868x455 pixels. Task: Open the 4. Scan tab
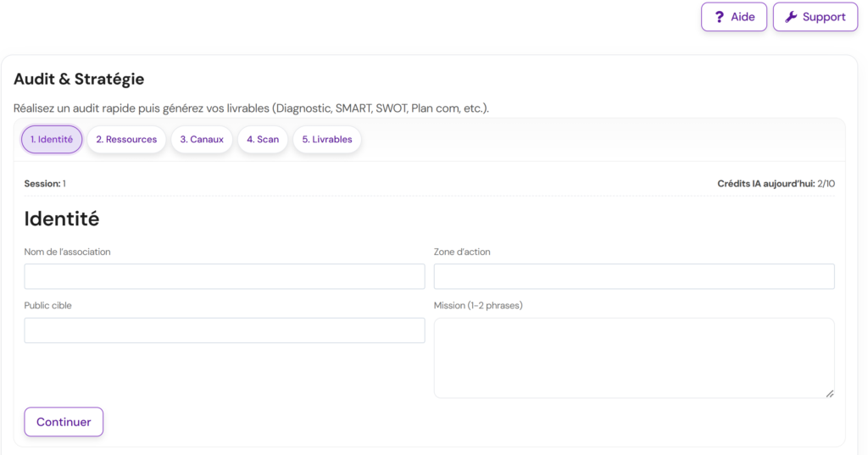click(263, 140)
